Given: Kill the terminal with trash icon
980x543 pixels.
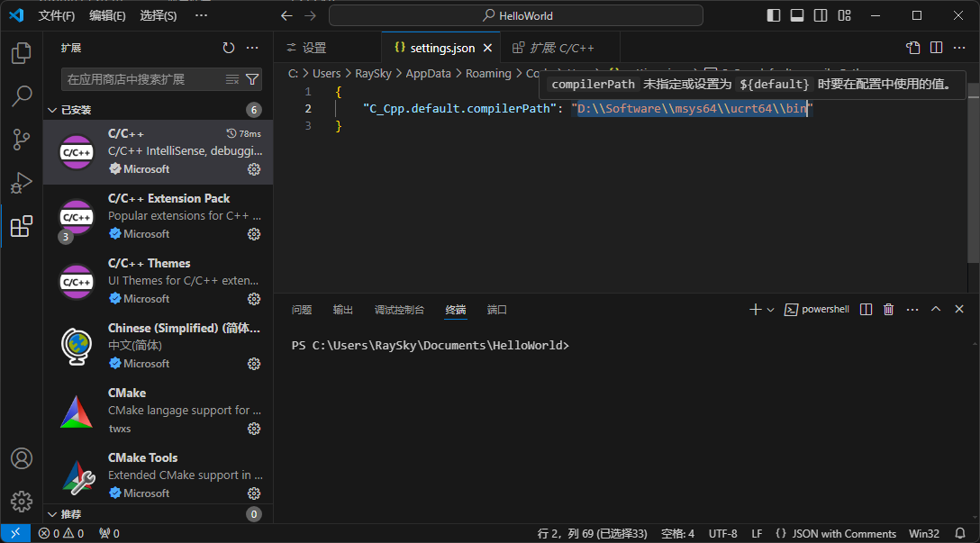Looking at the screenshot, I should [x=889, y=309].
